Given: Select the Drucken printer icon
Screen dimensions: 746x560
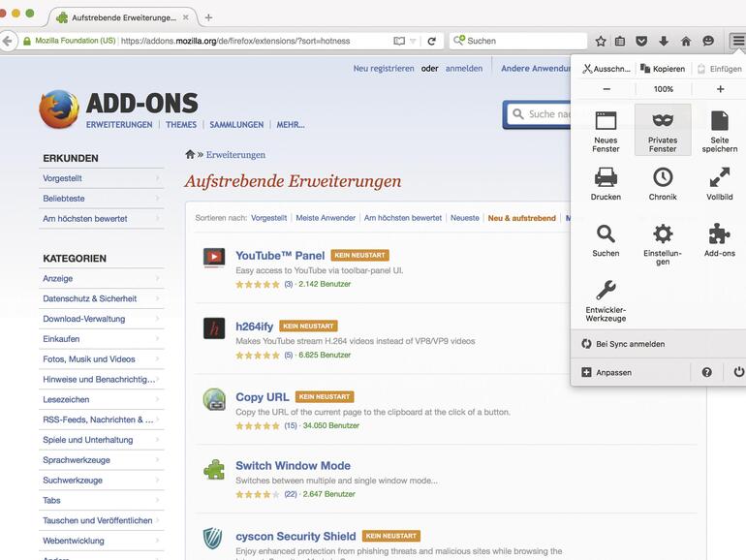Looking at the screenshot, I should (606, 177).
